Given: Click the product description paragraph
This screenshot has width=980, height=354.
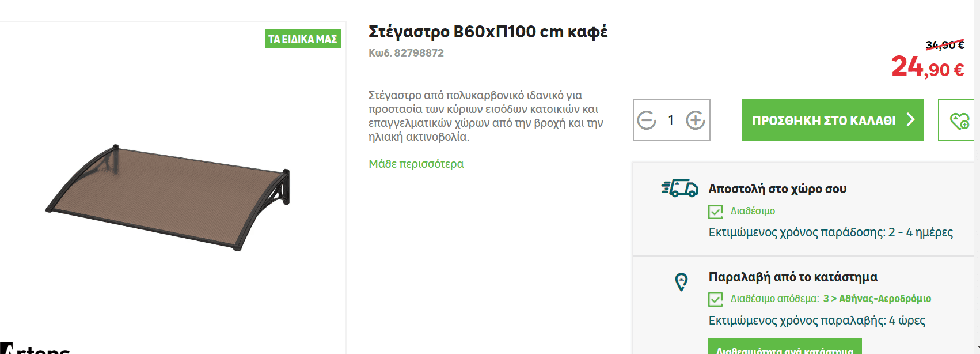Looking at the screenshot, I should pyautogui.click(x=485, y=116).
